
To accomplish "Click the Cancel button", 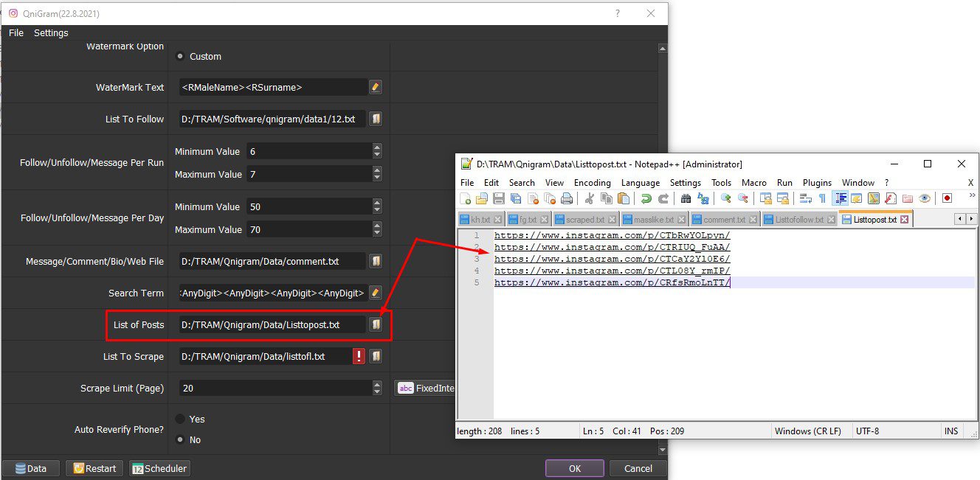I will (x=638, y=468).
